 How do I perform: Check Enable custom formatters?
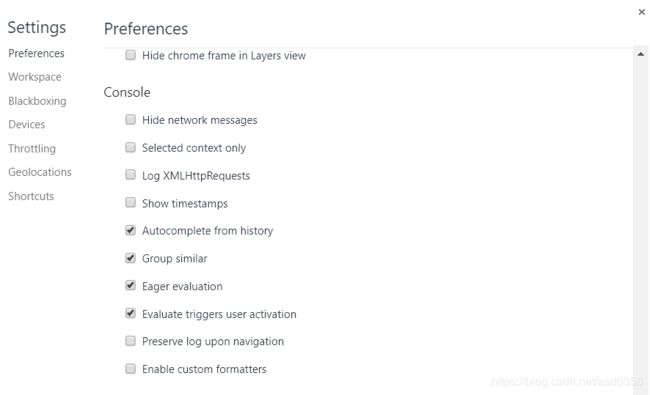[x=130, y=368]
